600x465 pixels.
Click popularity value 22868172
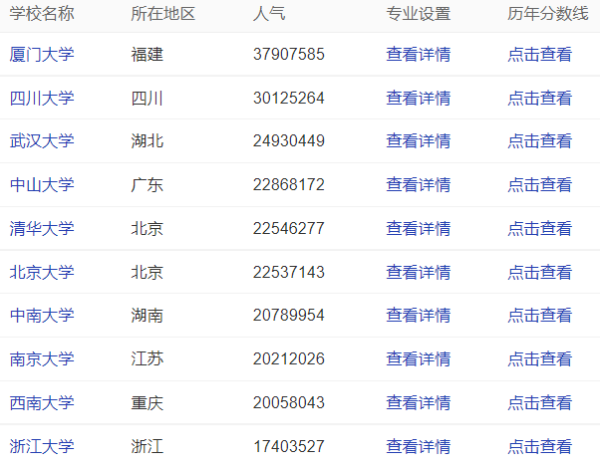click(289, 185)
